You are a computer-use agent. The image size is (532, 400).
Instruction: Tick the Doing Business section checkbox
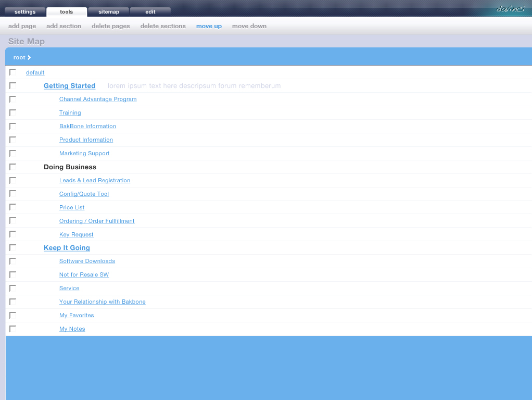point(12,167)
